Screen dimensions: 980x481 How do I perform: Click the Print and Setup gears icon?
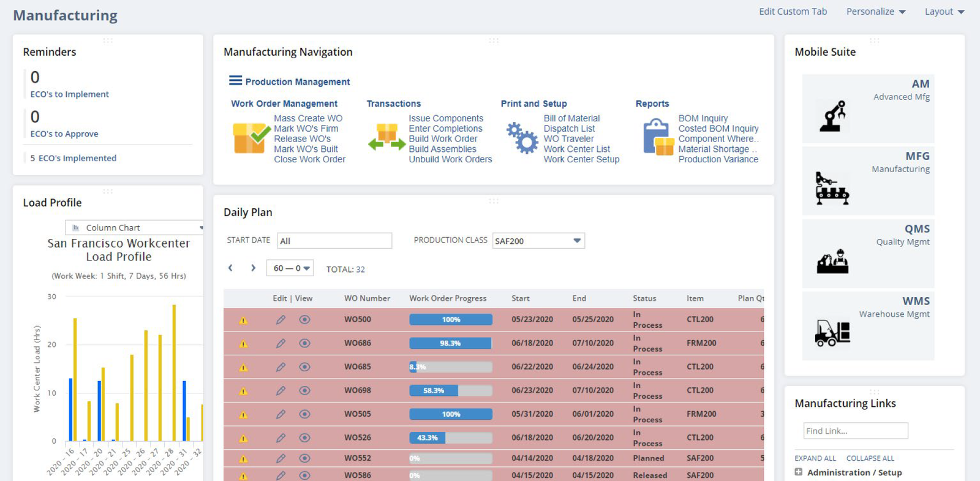pos(522,137)
